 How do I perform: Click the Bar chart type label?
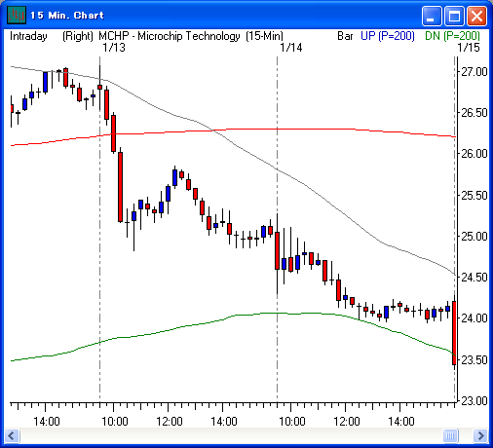coord(345,36)
